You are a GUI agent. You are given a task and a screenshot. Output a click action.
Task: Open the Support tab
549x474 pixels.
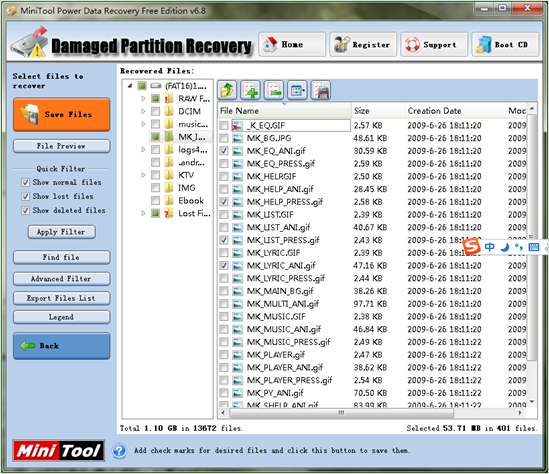click(434, 44)
